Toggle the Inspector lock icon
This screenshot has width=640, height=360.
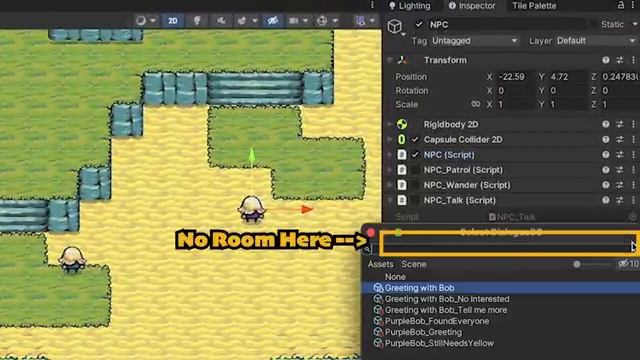[x=621, y=5]
